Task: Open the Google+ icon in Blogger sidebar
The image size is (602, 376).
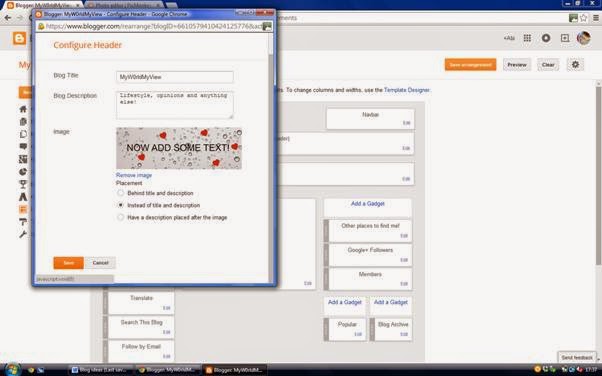Action: pyautogui.click(x=23, y=159)
